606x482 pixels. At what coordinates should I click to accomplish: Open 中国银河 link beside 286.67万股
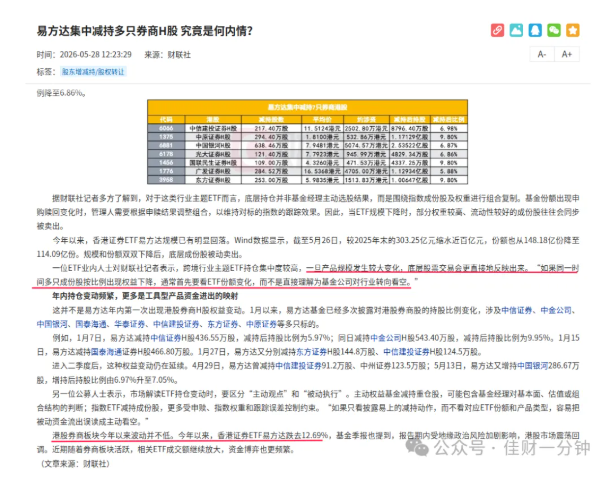tap(533, 366)
